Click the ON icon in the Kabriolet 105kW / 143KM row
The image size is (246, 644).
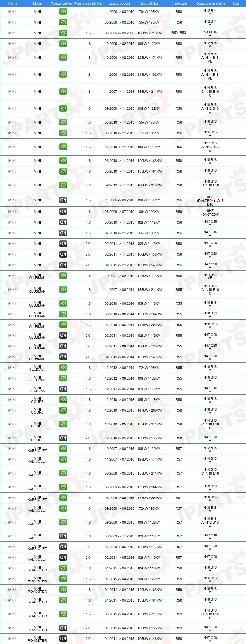click(63, 547)
